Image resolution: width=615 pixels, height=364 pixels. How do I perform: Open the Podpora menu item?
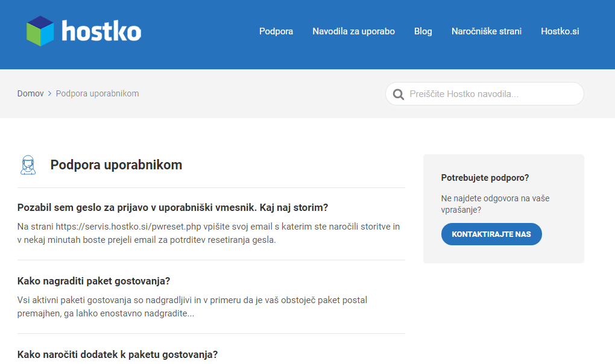pos(276,31)
